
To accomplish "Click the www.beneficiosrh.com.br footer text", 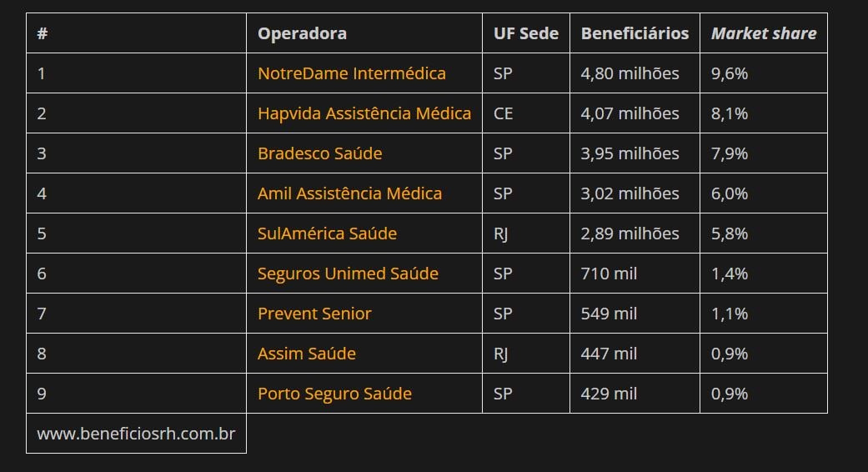I will (x=136, y=434).
